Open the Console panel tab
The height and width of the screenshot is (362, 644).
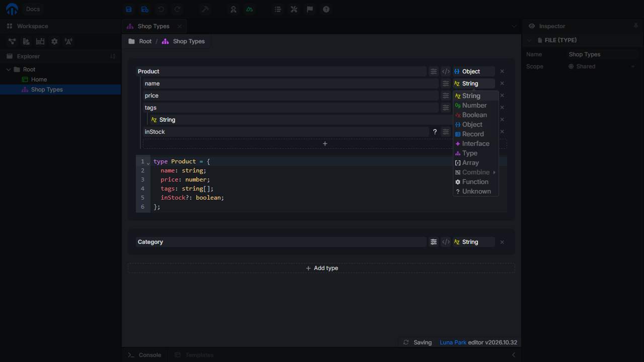(145, 355)
